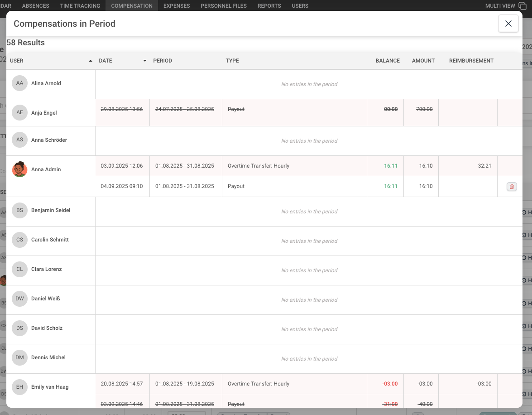Click Emily van Haag's EH avatar
Screen dimensions: 532x415
pyautogui.click(x=19, y=387)
